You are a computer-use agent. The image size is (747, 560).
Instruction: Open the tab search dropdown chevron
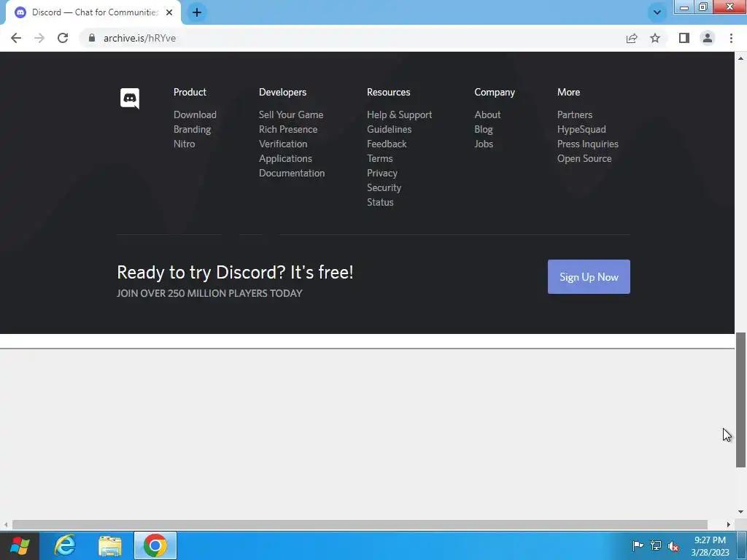(657, 12)
